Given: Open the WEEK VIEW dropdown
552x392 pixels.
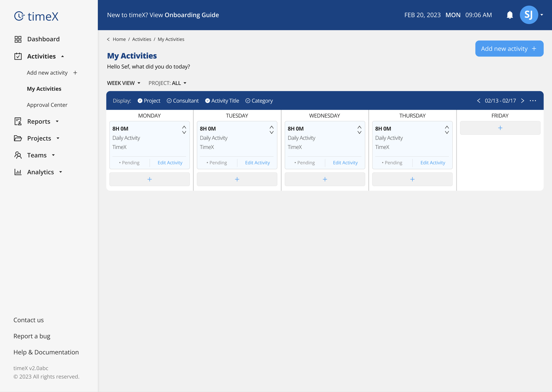Looking at the screenshot, I should [x=123, y=83].
